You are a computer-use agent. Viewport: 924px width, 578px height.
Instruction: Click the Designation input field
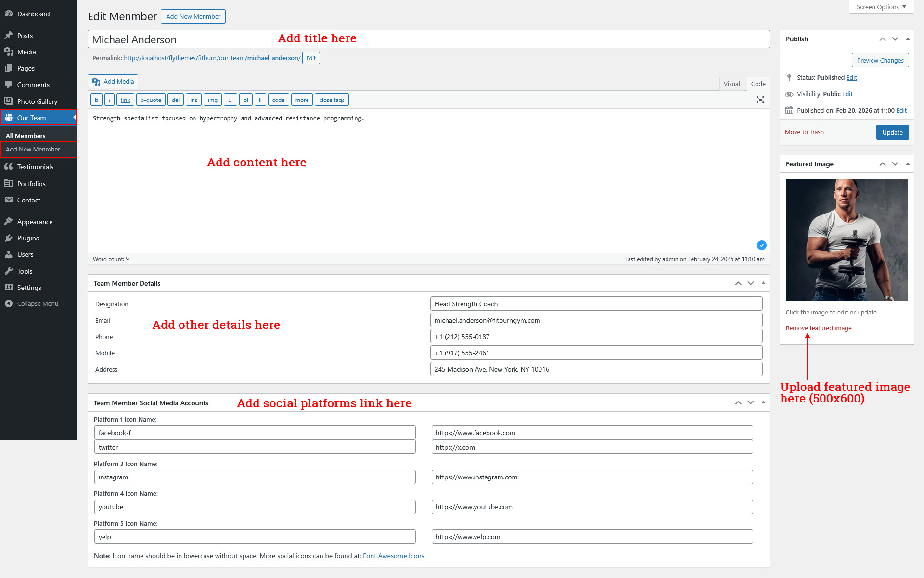pyautogui.click(x=596, y=304)
